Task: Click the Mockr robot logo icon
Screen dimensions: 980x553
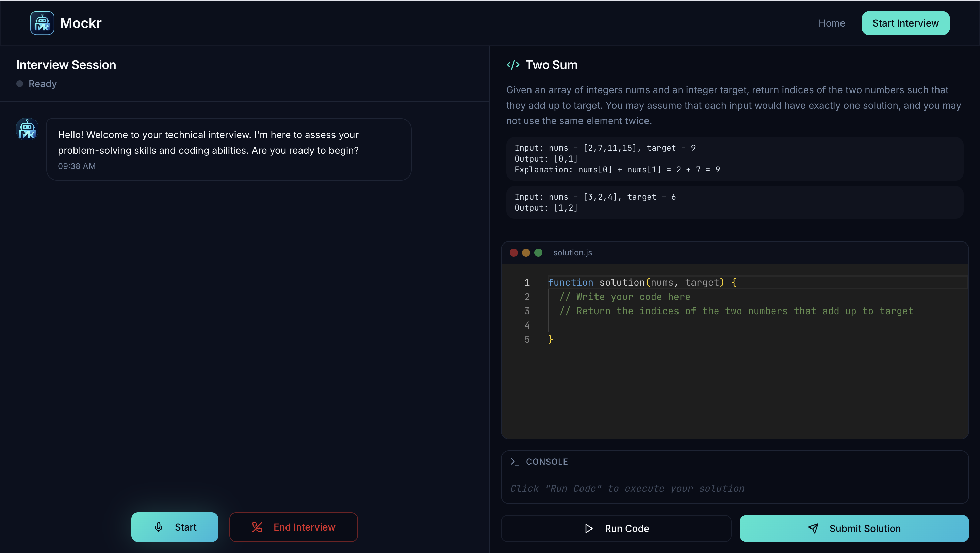Action: pyautogui.click(x=42, y=23)
